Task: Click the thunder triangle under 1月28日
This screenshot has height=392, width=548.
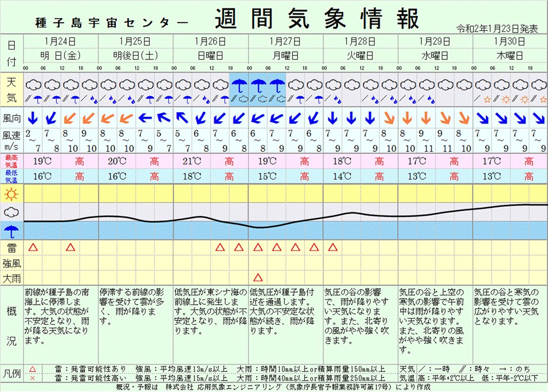Action: point(333,247)
